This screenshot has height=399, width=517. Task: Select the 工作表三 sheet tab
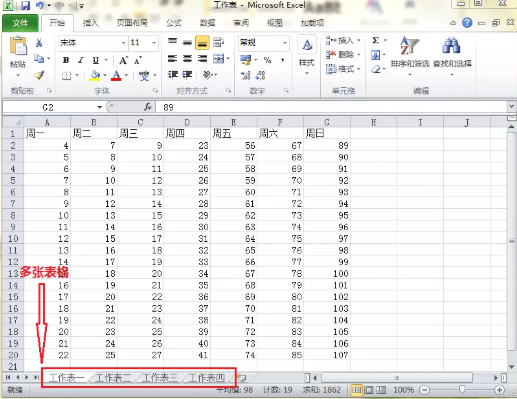point(160,378)
